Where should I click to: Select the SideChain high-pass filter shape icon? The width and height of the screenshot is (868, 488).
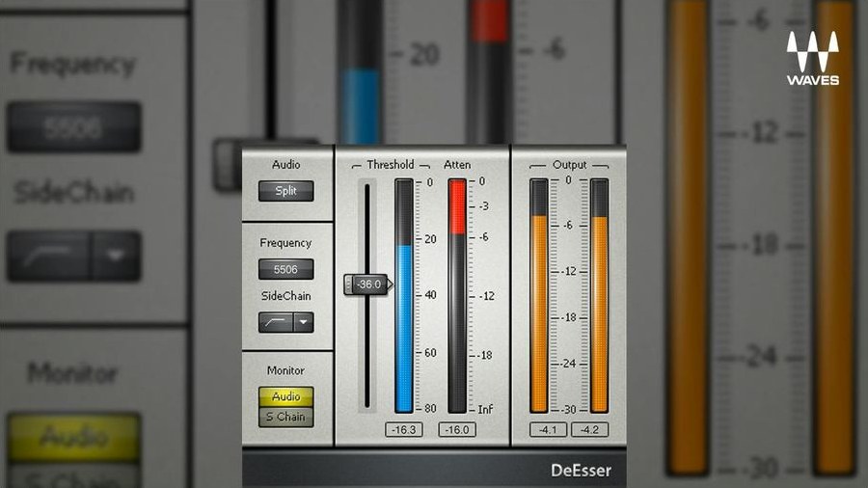276,322
